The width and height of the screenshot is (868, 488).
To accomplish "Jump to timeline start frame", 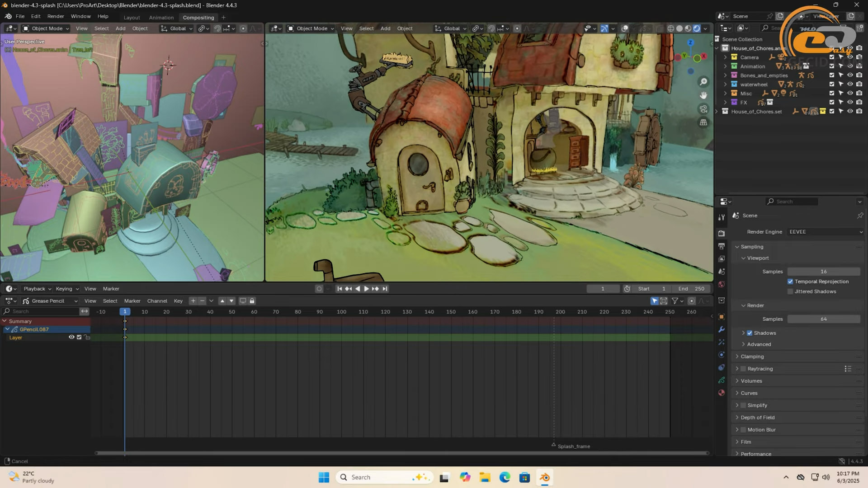I will pos(340,289).
